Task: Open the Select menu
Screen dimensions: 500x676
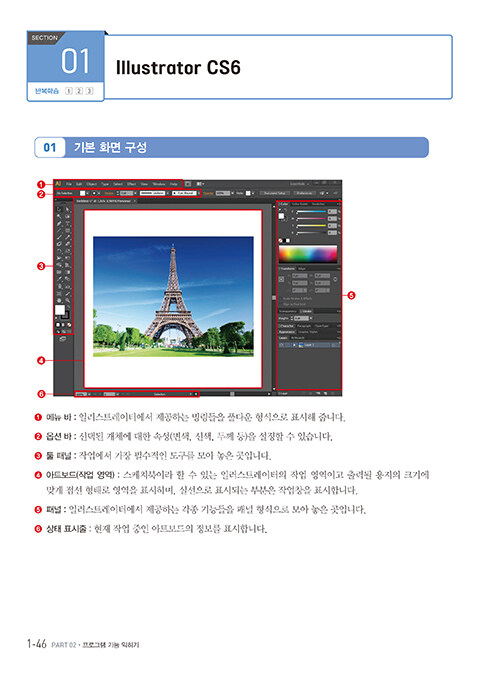Action: (x=118, y=184)
